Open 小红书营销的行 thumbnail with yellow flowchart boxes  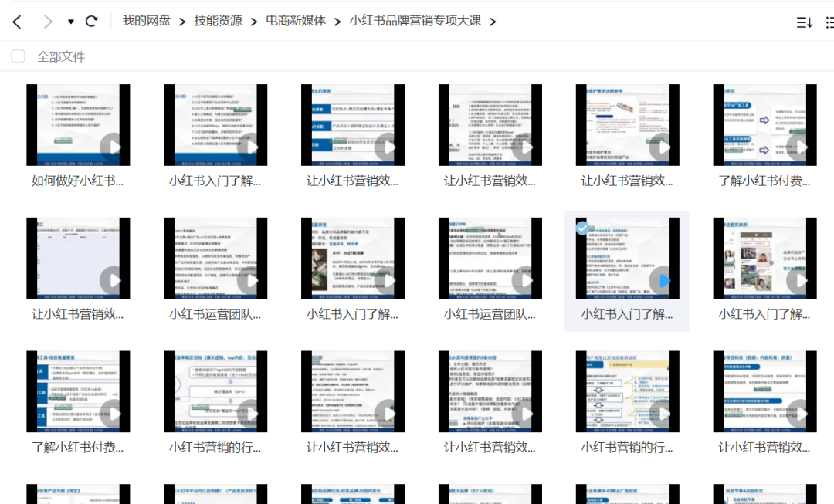click(x=628, y=391)
